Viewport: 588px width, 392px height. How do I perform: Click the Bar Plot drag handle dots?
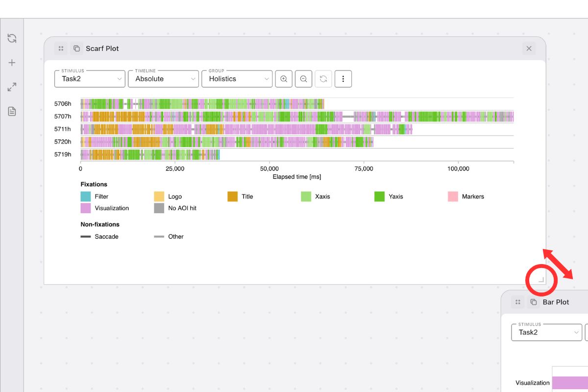(518, 302)
